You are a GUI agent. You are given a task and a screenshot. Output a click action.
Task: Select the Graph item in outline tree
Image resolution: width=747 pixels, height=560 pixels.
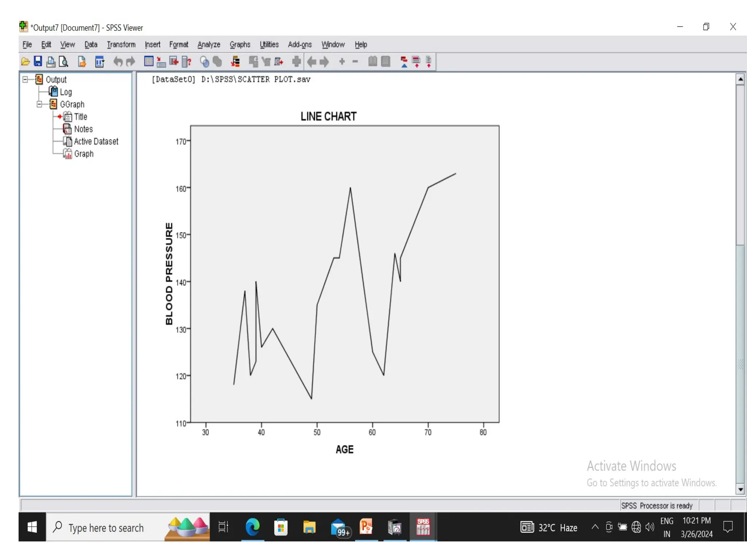(x=84, y=154)
